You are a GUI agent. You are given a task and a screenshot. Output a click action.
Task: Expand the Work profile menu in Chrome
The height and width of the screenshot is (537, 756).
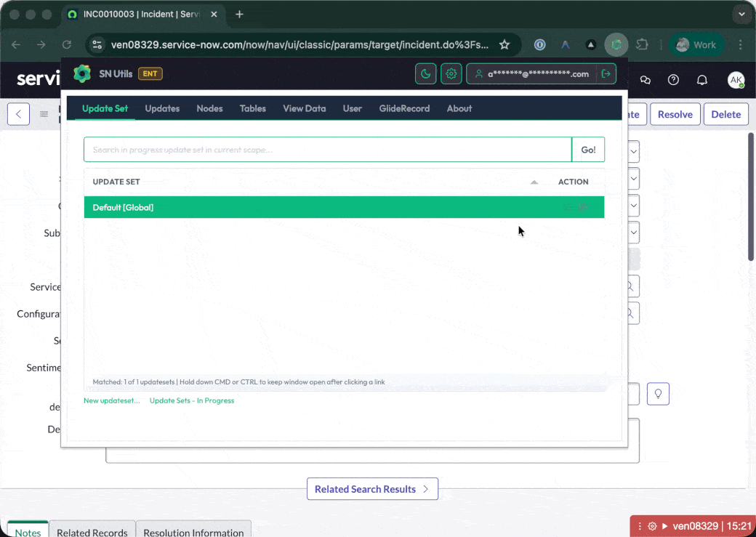pos(696,44)
